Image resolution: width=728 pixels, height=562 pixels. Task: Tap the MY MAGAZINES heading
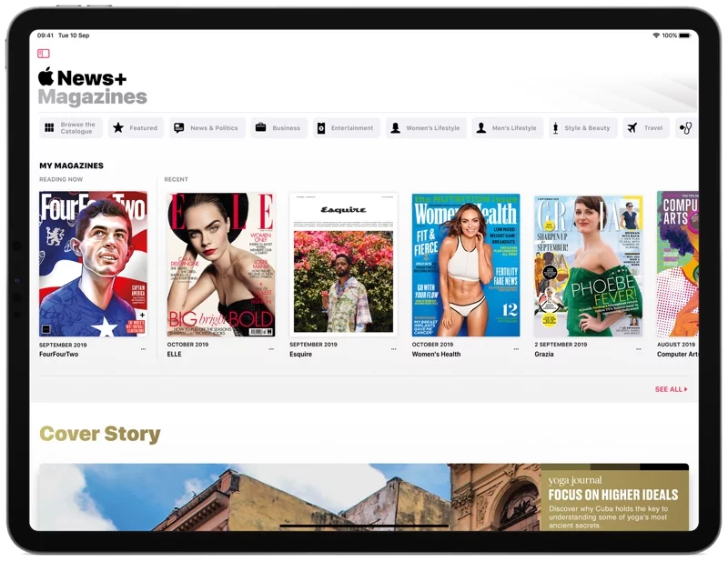[72, 166]
